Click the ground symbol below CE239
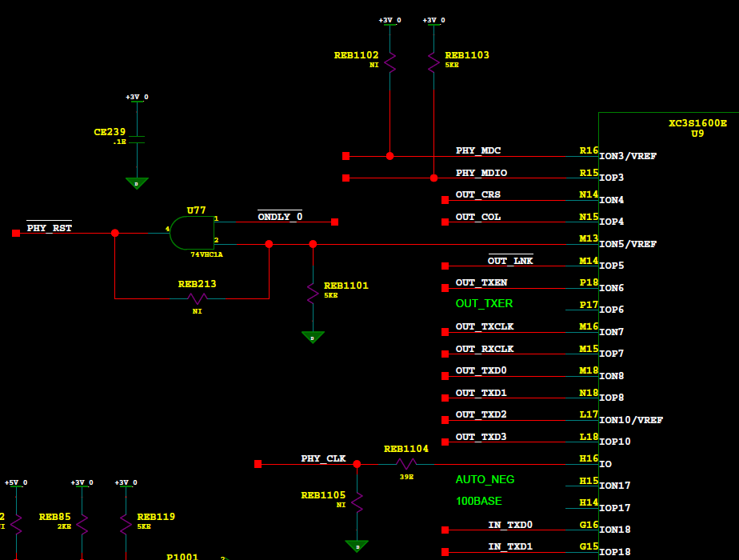This screenshot has height=560, width=739. click(136, 182)
